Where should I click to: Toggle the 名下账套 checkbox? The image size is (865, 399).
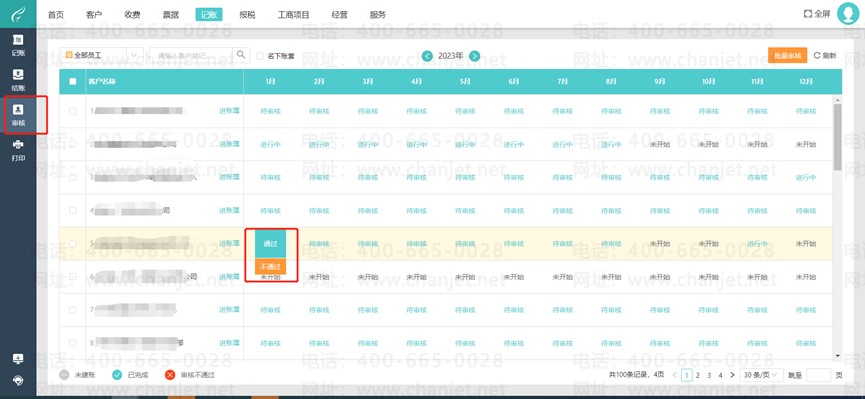pos(259,56)
